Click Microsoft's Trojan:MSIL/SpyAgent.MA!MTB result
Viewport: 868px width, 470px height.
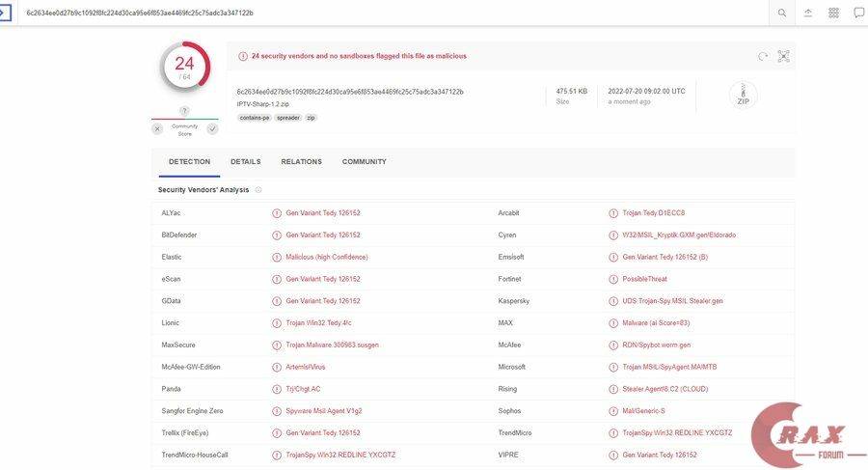pos(669,367)
